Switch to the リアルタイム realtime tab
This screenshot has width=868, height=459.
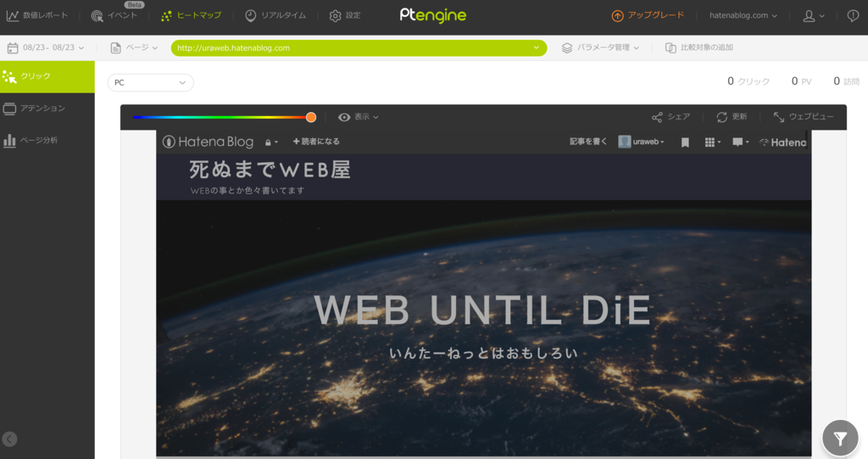[275, 15]
